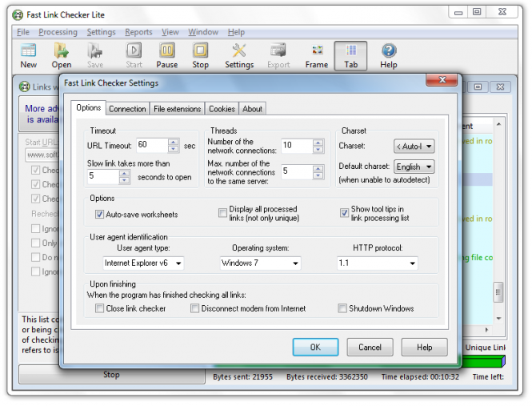Open the Help menu in menu bar

[236, 32]
